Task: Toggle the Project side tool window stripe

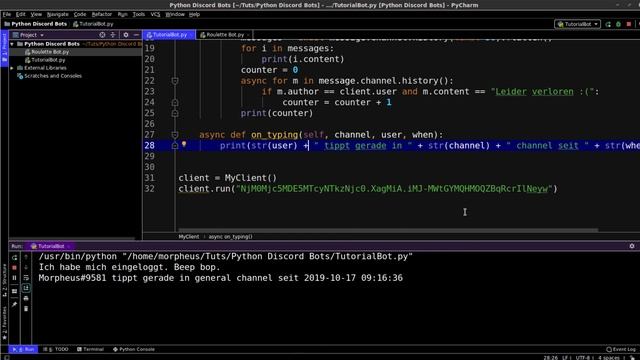Action: (4, 48)
